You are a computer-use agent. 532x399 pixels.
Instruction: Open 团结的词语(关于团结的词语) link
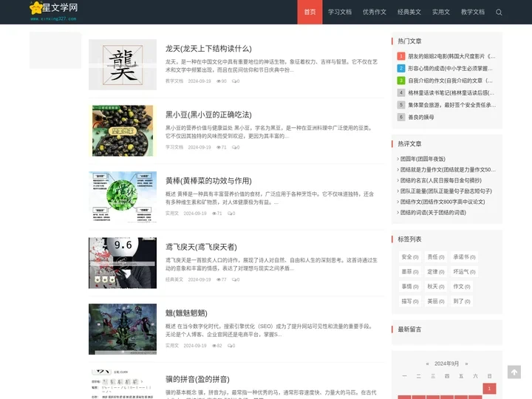[x=433, y=213]
